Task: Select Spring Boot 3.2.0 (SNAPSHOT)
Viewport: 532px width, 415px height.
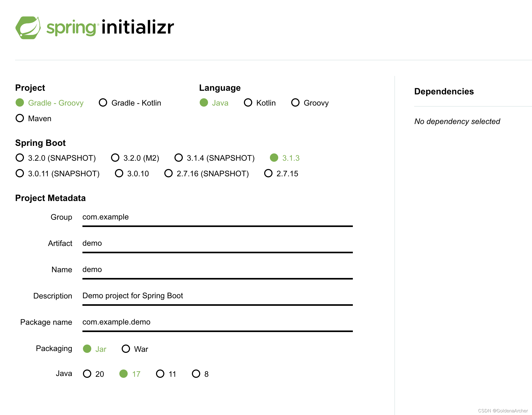Action: pos(56,158)
